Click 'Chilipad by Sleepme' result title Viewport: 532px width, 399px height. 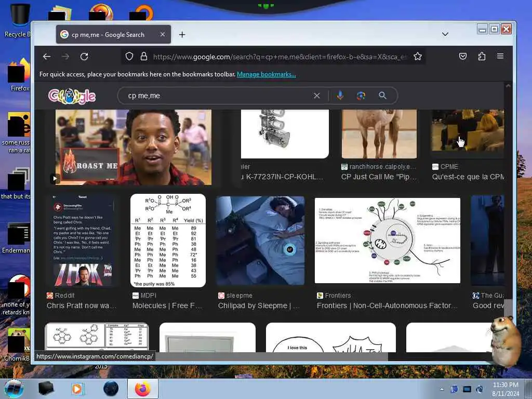point(259,305)
